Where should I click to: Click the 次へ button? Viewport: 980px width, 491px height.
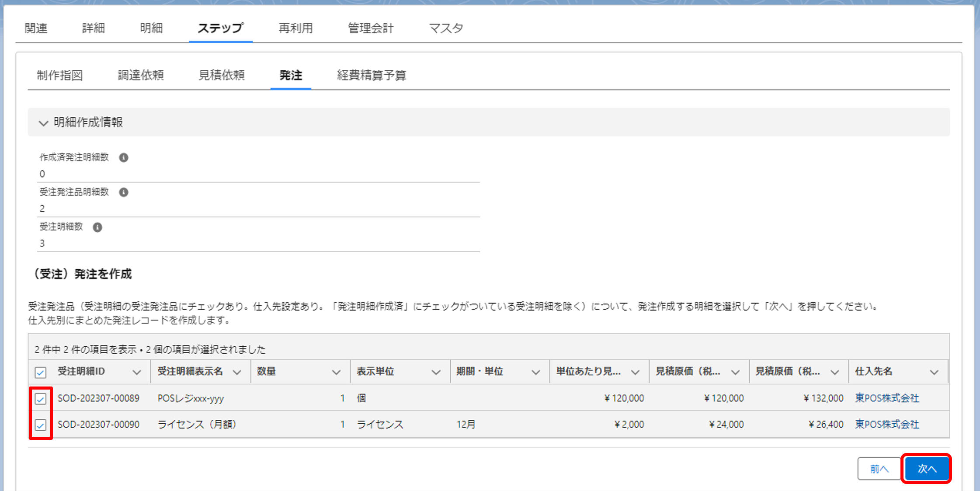pos(927,469)
